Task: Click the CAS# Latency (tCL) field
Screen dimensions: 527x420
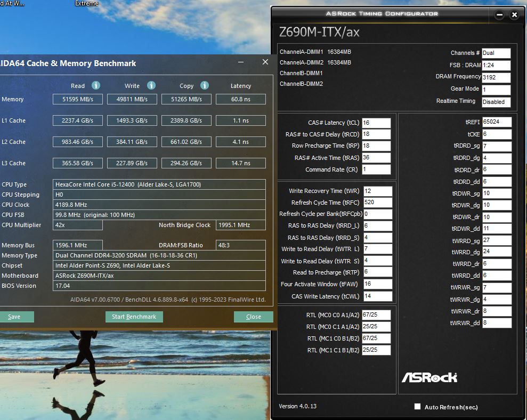Action: point(376,123)
